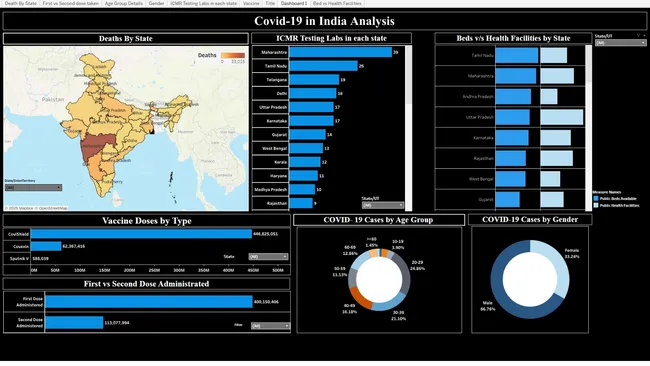Viewport: 650px width, 366px height.
Task: Select Andhra Pradesh health facilities bar
Action: coord(549,97)
